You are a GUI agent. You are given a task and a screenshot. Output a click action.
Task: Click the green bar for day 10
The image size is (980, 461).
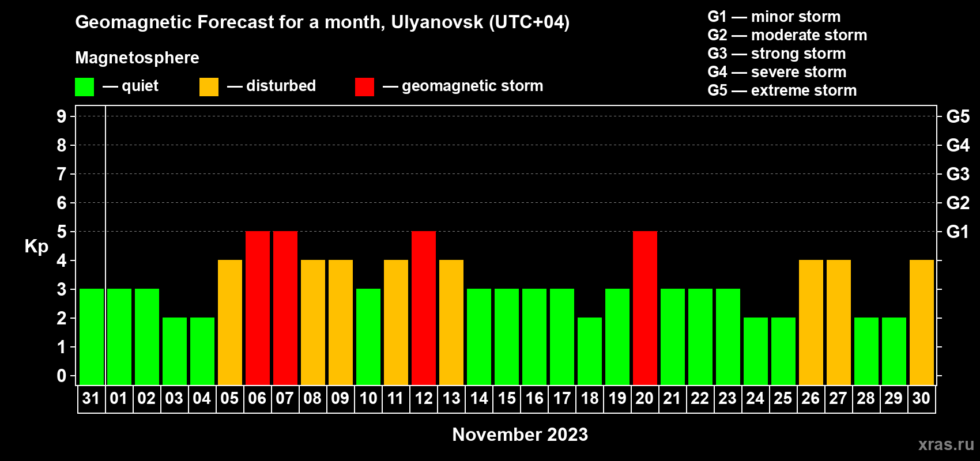368,337
